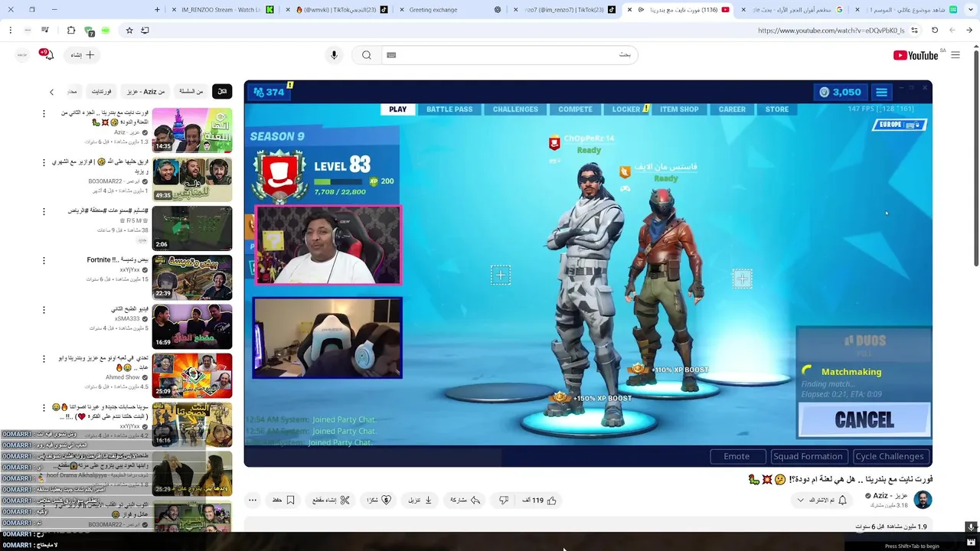Open the YouTube notifications bell
The height and width of the screenshot is (551, 980).
click(48, 55)
